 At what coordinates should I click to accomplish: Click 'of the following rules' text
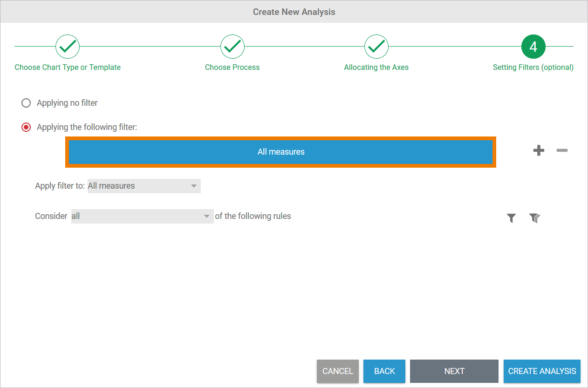click(x=253, y=216)
